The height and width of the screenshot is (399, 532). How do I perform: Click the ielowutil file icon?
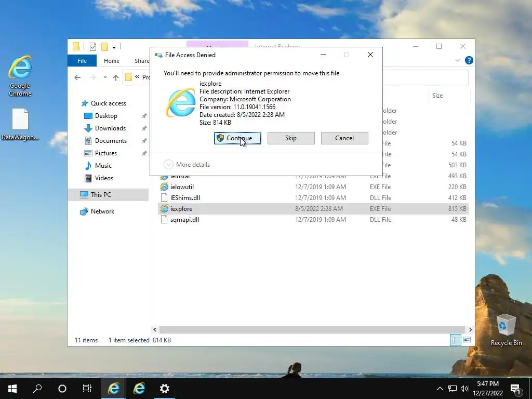point(164,187)
